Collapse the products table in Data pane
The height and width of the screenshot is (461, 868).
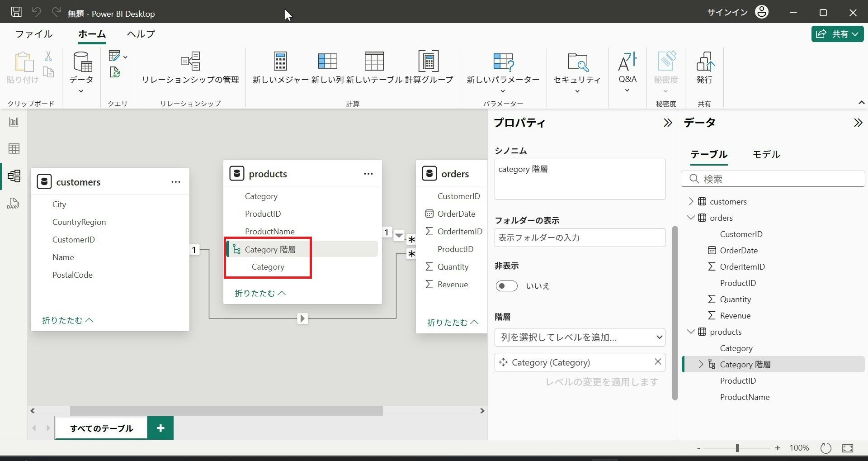691,332
